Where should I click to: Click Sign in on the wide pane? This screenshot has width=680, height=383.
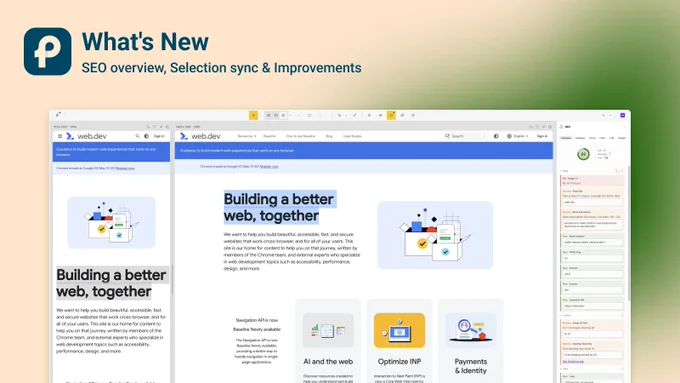click(542, 136)
